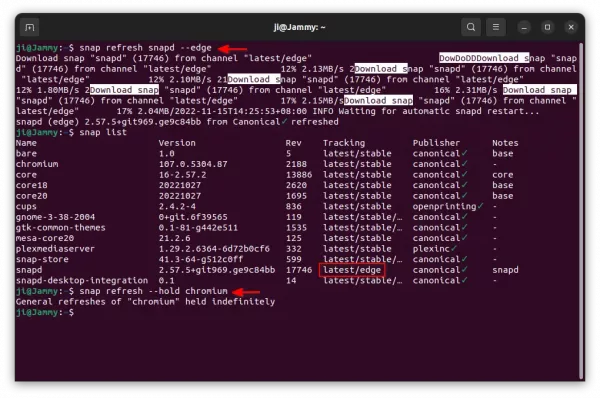Click the Publisher column header

pos(436,143)
